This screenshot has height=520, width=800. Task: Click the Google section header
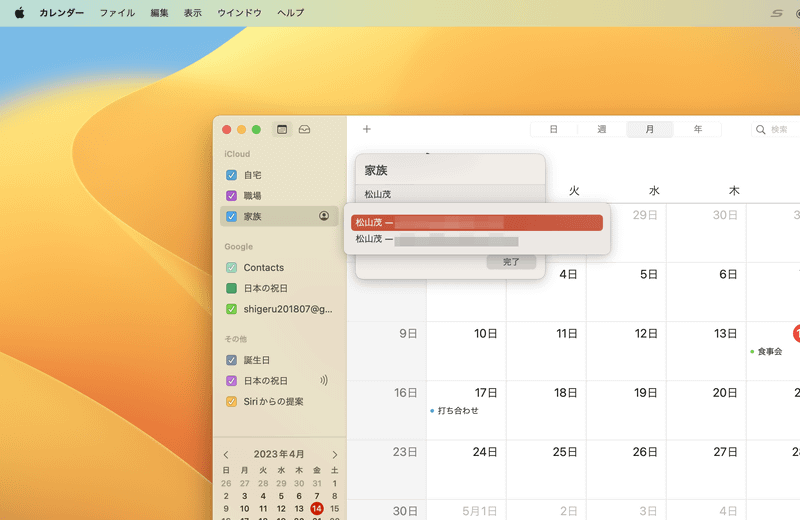point(238,246)
